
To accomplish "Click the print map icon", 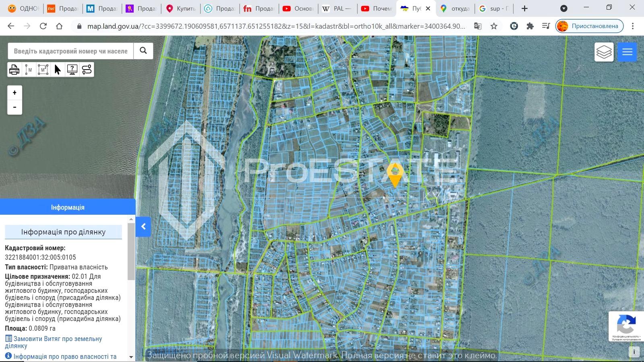I will [14, 70].
